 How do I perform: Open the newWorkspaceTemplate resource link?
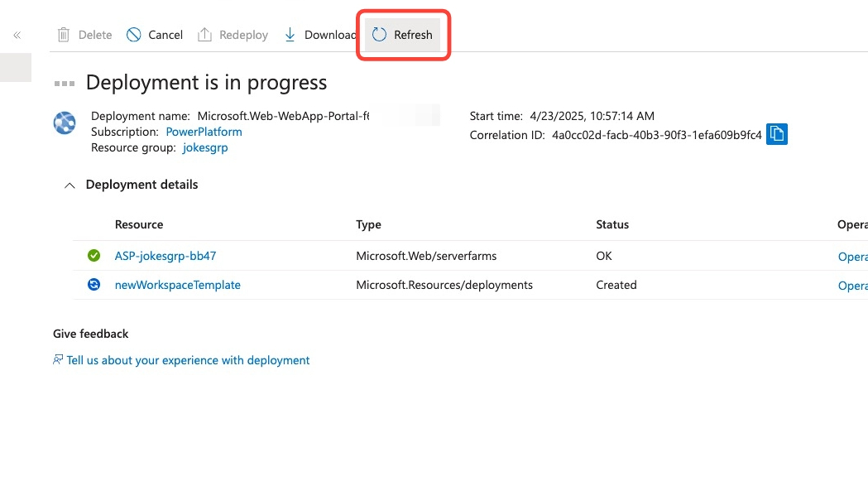(x=177, y=285)
